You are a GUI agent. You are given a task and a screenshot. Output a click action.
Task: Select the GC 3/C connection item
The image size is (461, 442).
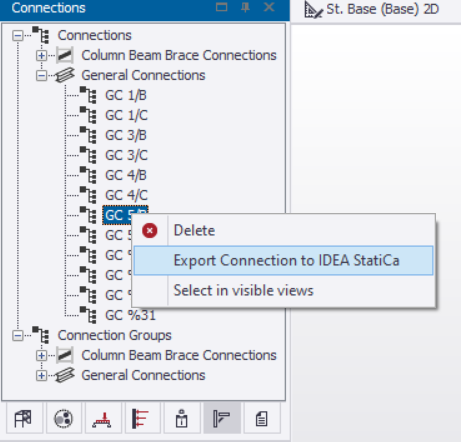point(126,155)
